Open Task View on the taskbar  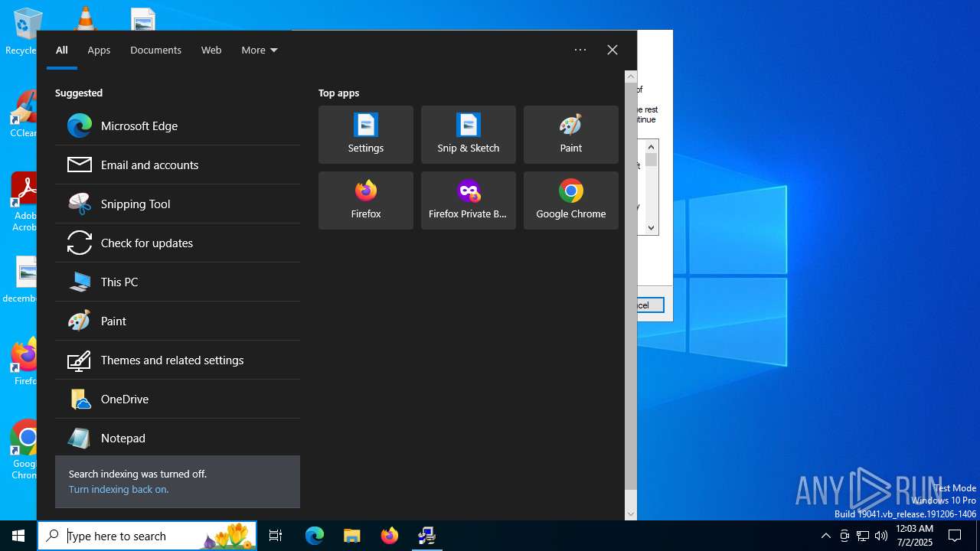(x=276, y=536)
